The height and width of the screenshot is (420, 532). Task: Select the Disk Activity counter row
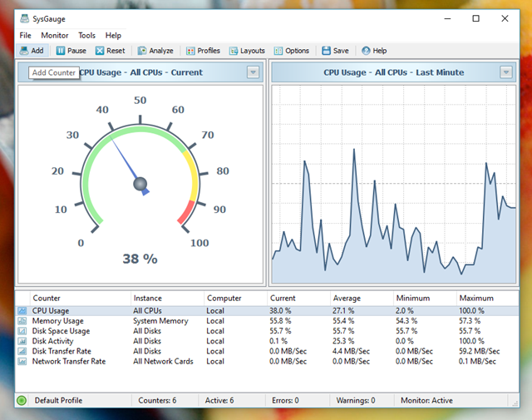point(268,341)
